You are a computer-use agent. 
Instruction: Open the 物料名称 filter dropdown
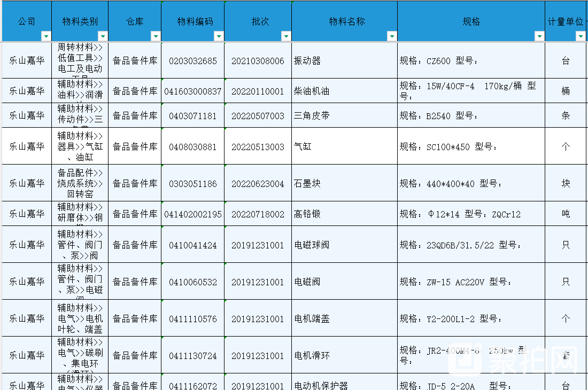point(392,36)
